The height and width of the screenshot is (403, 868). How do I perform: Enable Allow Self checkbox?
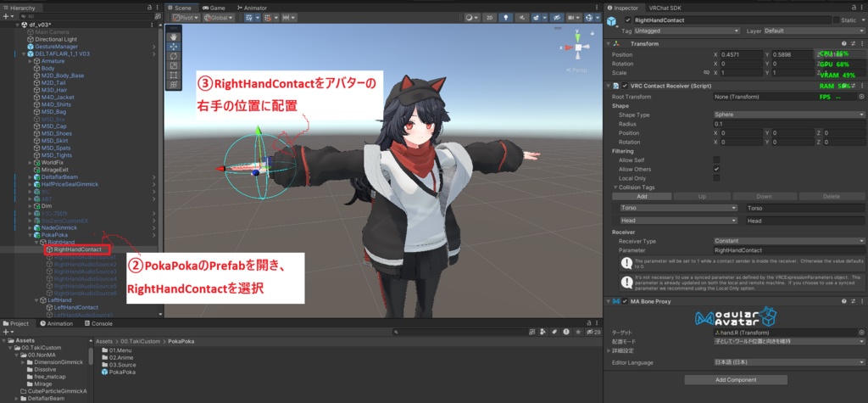click(717, 160)
